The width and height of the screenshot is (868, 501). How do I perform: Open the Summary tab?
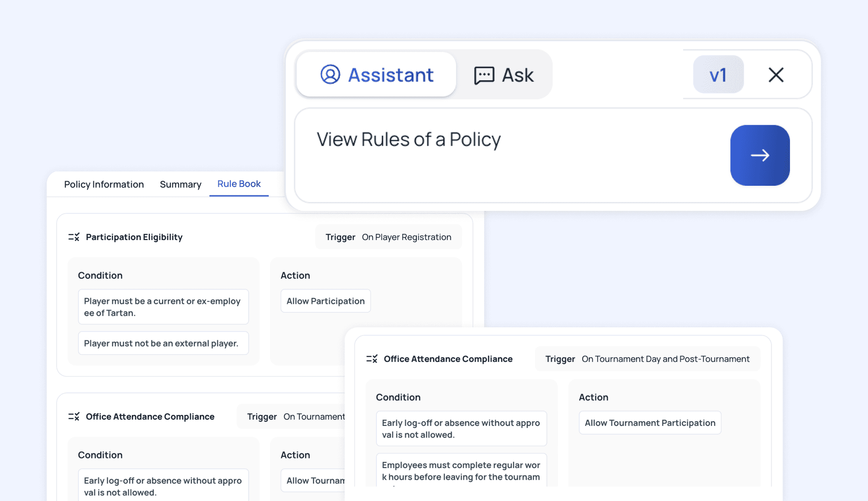[x=180, y=184]
